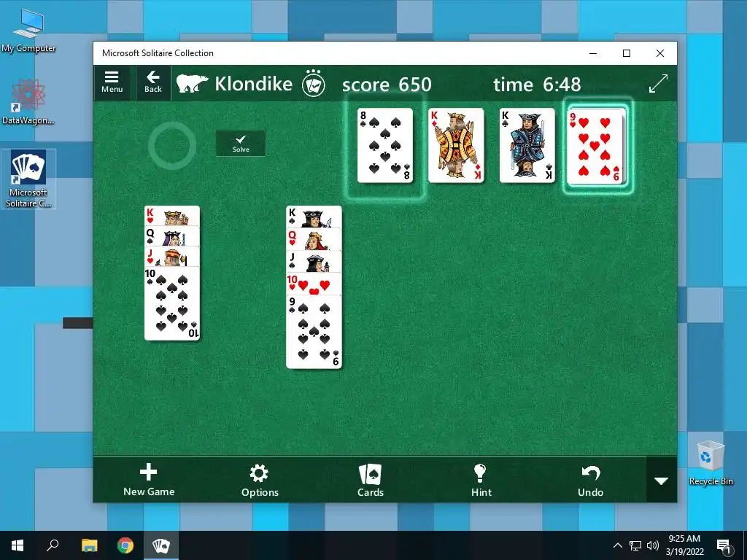This screenshot has width=747, height=560.
Task: Open the Solitaire hamburger Menu
Action: [x=112, y=83]
